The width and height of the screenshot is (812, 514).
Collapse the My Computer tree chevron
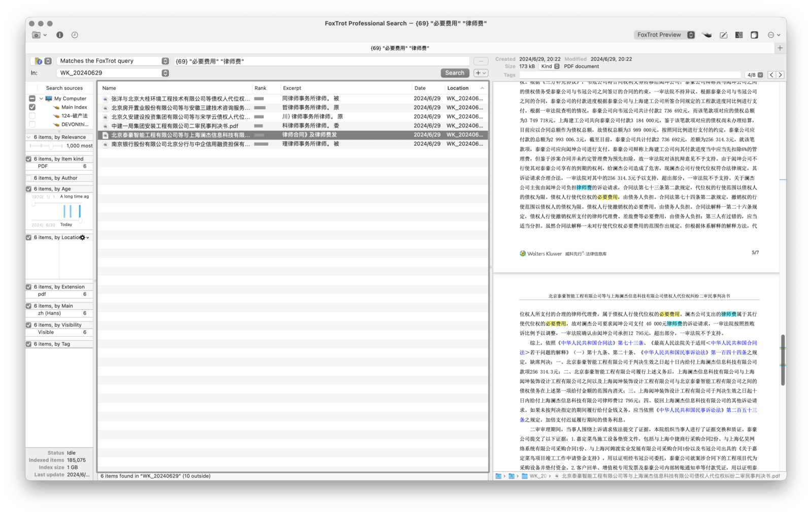[x=41, y=99]
